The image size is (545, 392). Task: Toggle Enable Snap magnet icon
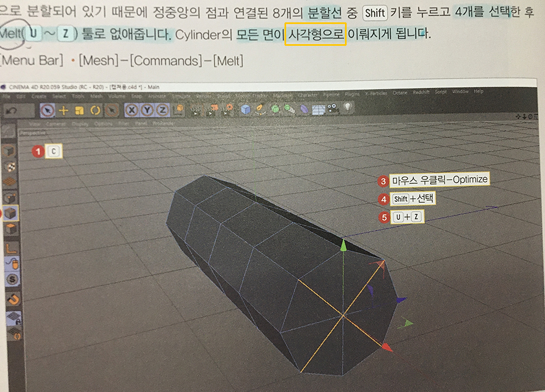(13, 299)
